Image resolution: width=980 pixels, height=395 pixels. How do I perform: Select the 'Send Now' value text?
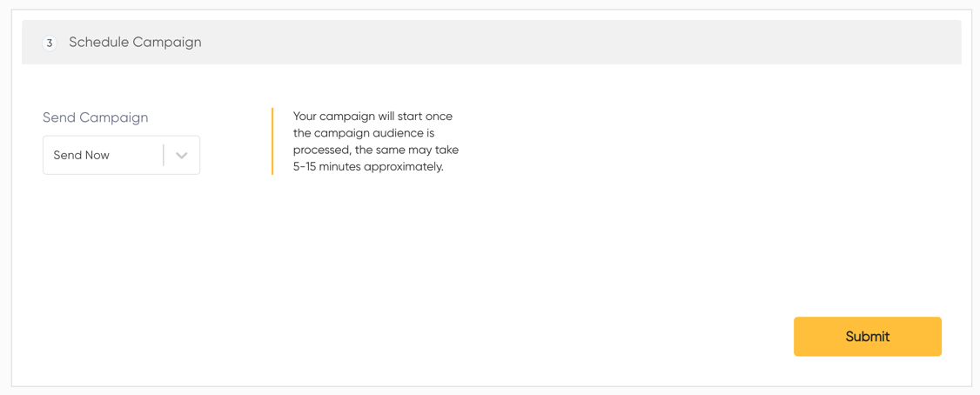81,155
